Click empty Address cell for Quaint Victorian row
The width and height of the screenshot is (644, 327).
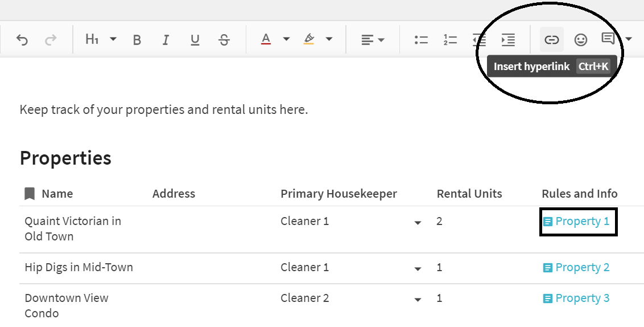tap(212, 230)
